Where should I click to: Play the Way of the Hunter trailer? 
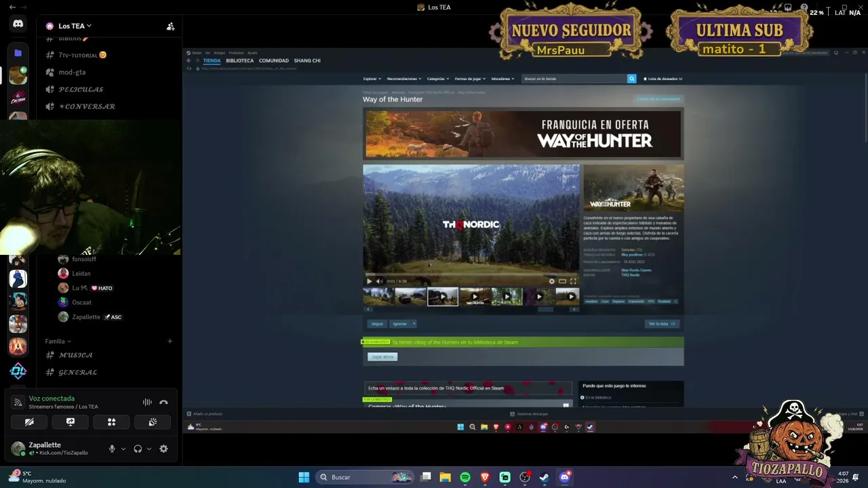[x=369, y=281]
